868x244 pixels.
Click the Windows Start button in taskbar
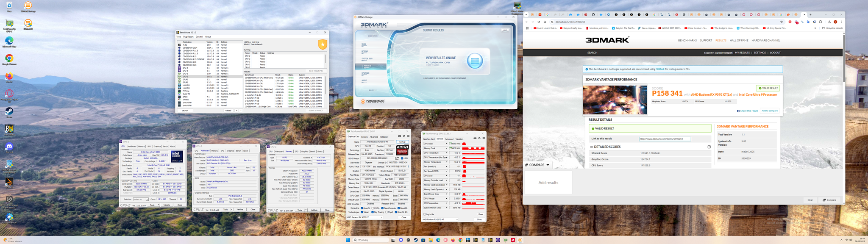point(348,240)
